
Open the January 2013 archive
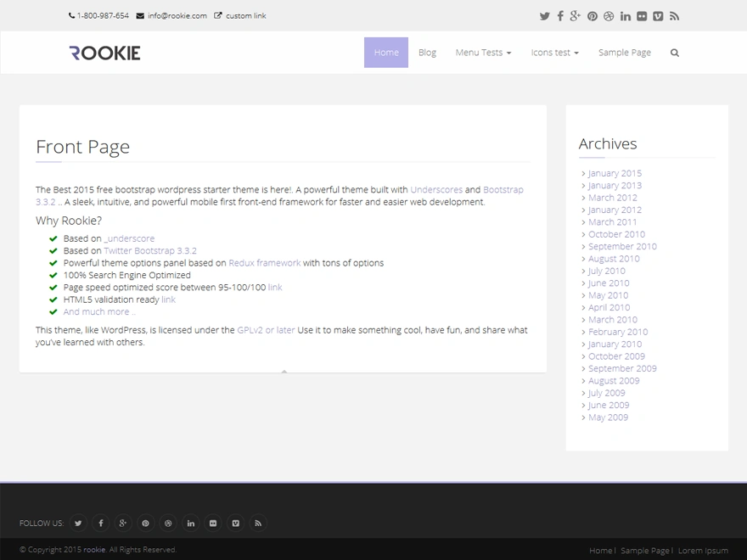point(615,186)
